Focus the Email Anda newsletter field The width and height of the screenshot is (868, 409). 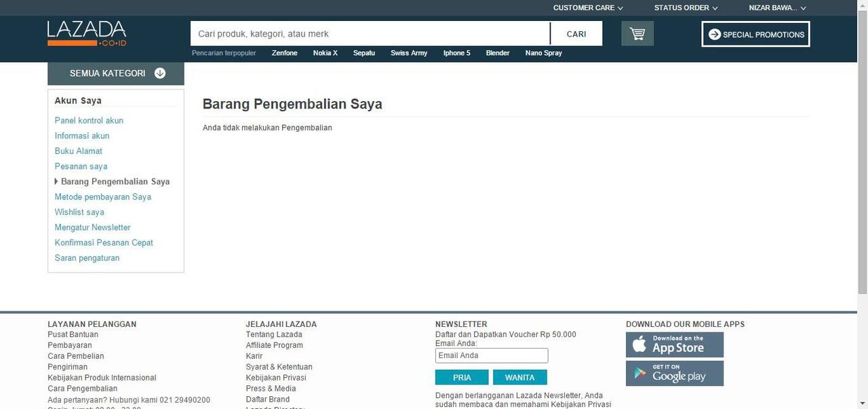click(492, 355)
